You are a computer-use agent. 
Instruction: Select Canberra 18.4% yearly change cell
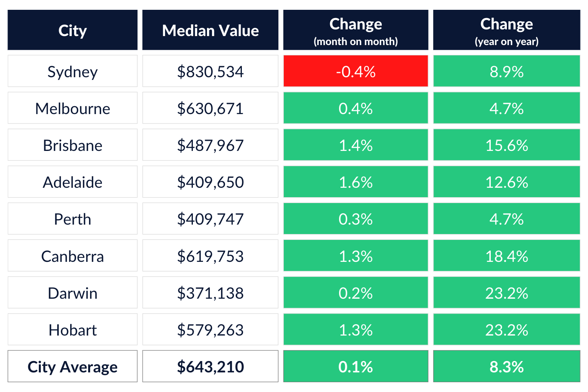coord(506,256)
